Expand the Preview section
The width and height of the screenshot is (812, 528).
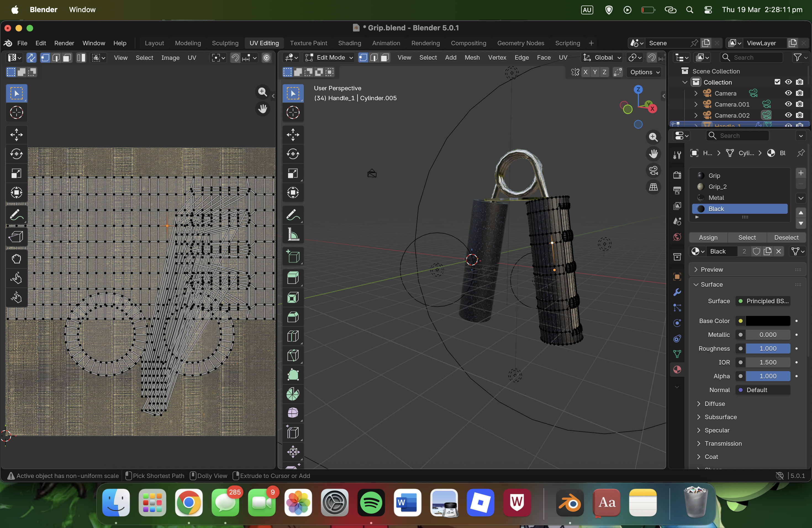711,270
